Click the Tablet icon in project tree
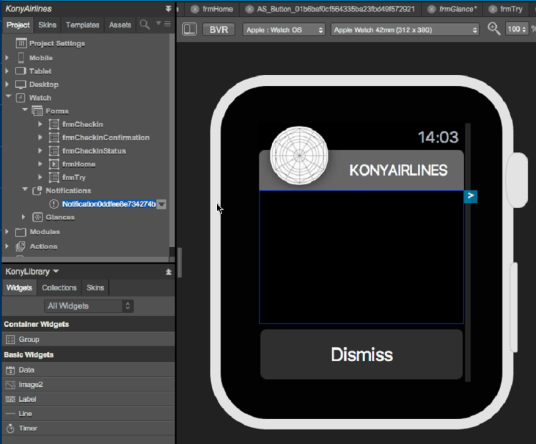This screenshot has width=536, height=444. click(21, 71)
